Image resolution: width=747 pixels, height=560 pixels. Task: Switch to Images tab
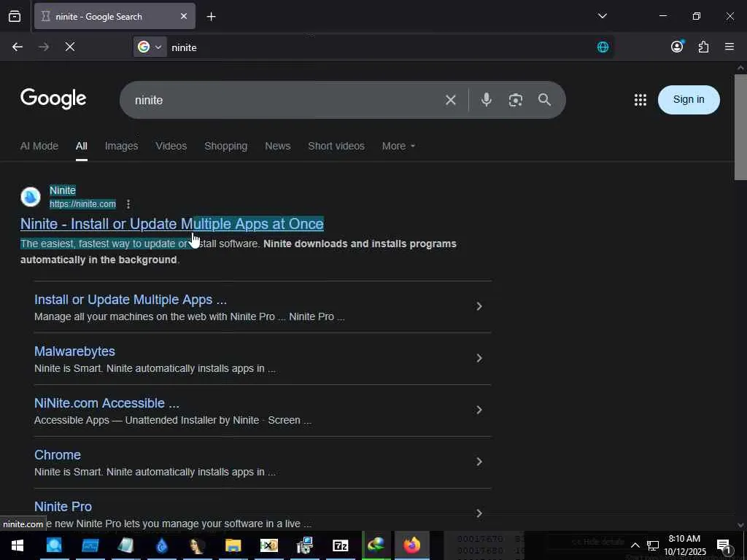tap(122, 146)
